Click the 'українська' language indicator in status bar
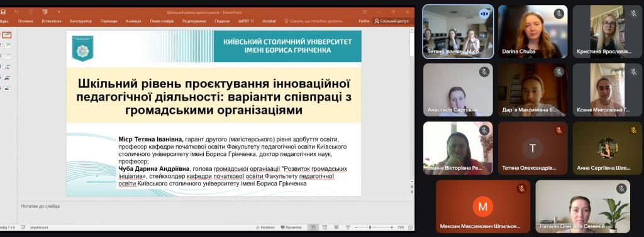The image size is (644, 237). 38,227
